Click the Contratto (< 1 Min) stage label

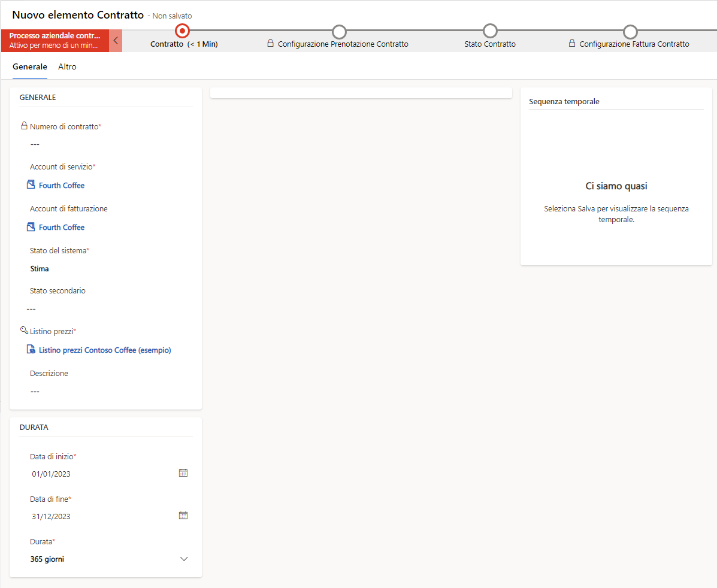point(184,44)
